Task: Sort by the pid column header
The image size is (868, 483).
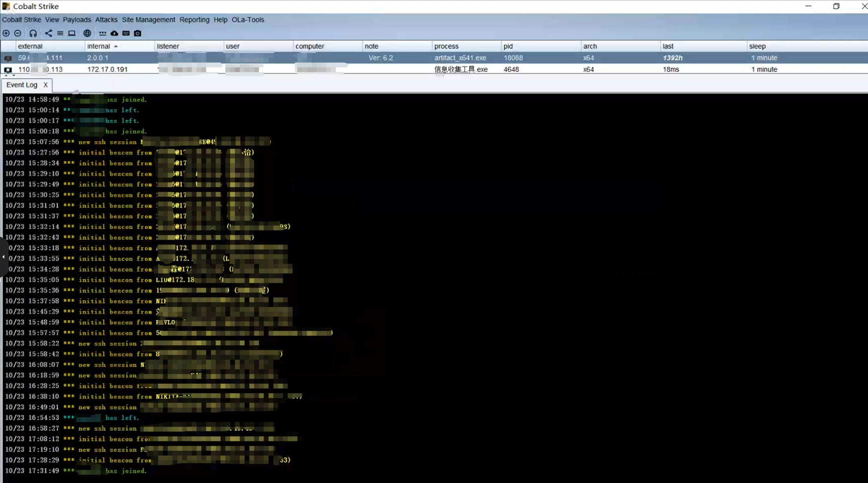Action: pyautogui.click(x=541, y=46)
